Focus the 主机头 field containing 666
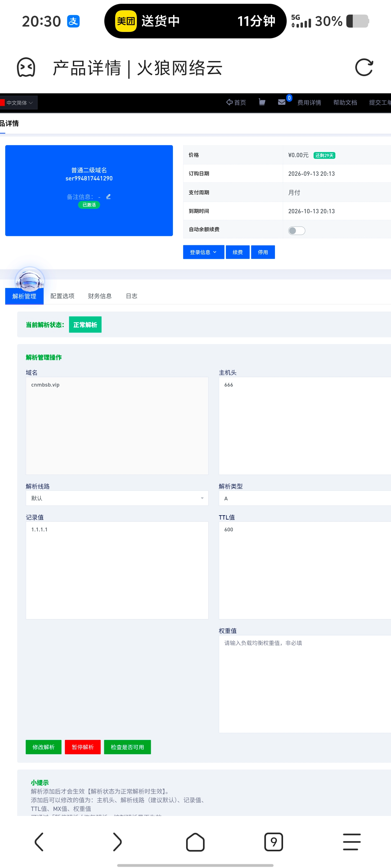 pyautogui.click(x=305, y=426)
